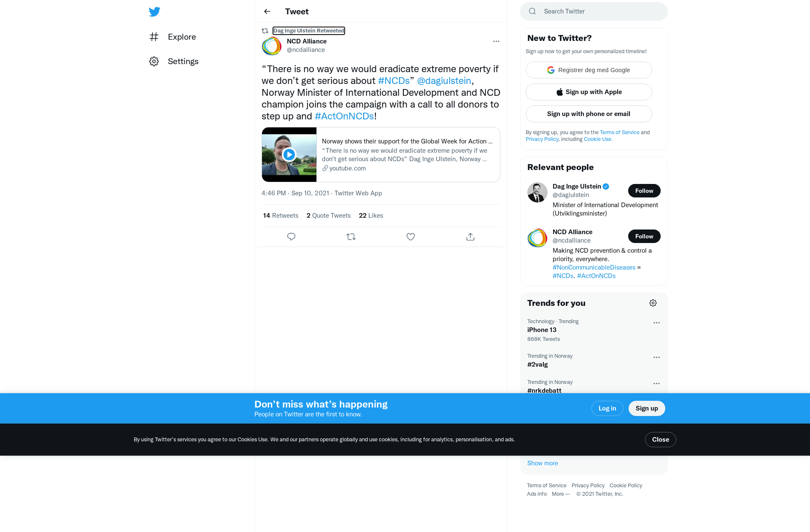This screenshot has height=532, width=810.
Task: Open Trends settings gear icon
Action: point(653,303)
